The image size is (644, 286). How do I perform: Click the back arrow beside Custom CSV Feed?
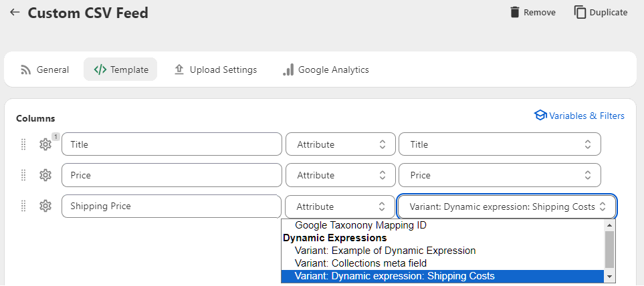pos(15,12)
